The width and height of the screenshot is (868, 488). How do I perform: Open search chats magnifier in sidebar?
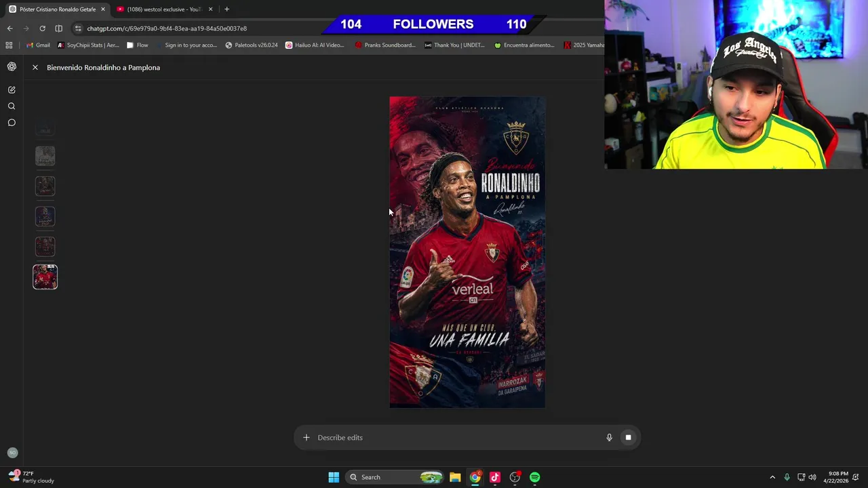(12, 106)
